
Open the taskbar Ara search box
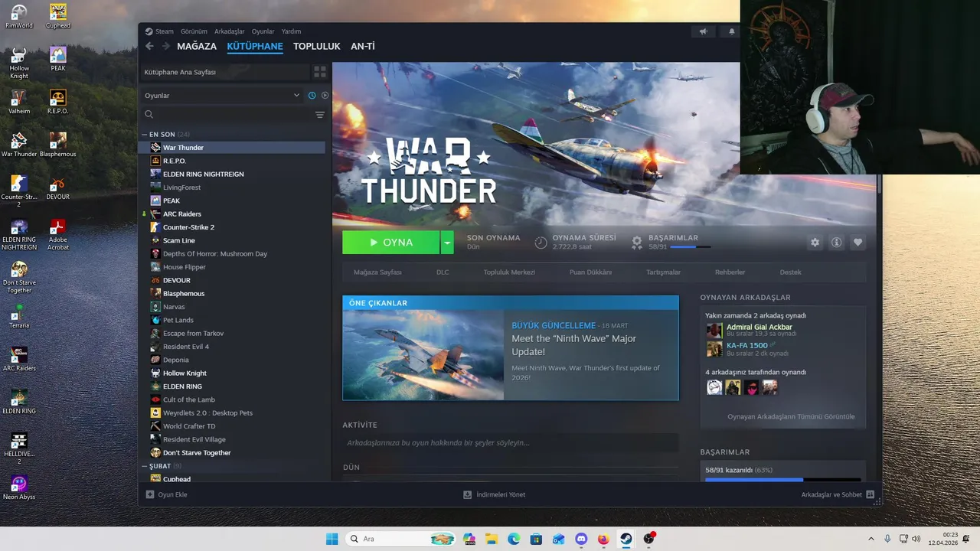(400, 539)
